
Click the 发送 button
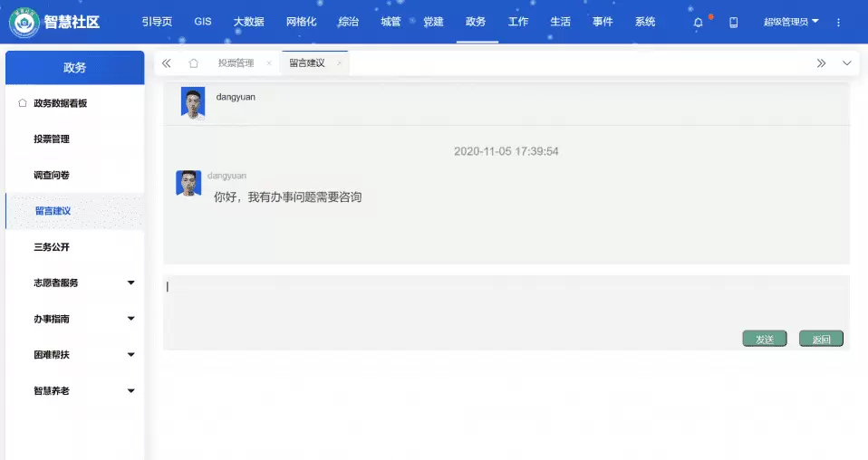(764, 340)
